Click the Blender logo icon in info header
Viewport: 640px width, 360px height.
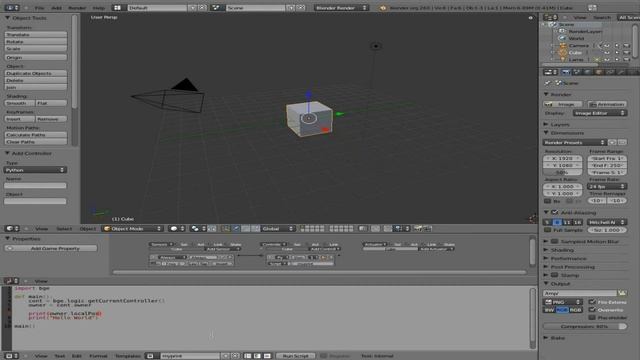[x=383, y=8]
